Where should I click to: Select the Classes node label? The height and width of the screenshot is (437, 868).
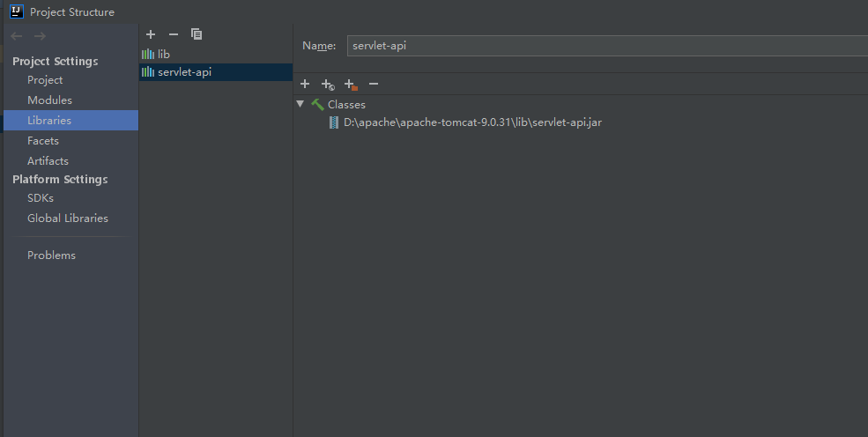(346, 105)
